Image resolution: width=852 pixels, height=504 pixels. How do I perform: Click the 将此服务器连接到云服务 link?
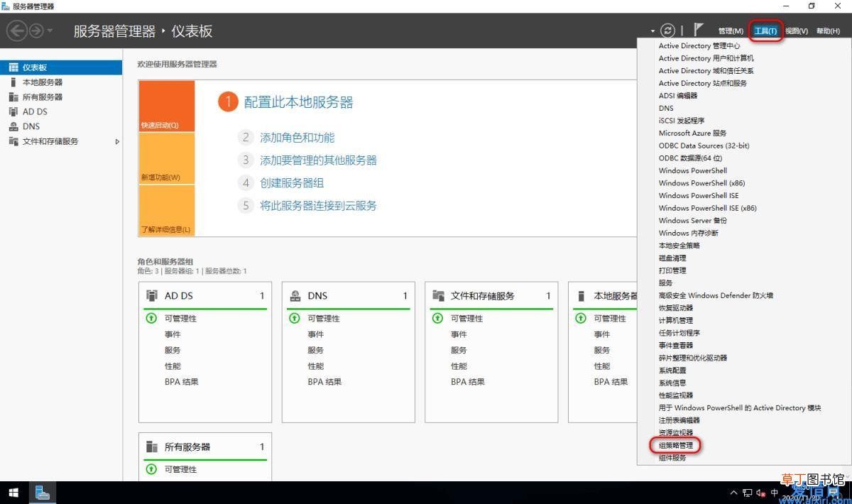point(319,205)
